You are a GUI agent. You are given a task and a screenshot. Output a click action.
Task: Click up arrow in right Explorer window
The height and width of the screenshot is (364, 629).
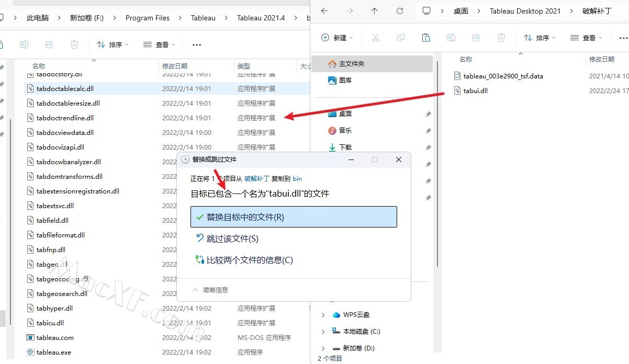[374, 11]
